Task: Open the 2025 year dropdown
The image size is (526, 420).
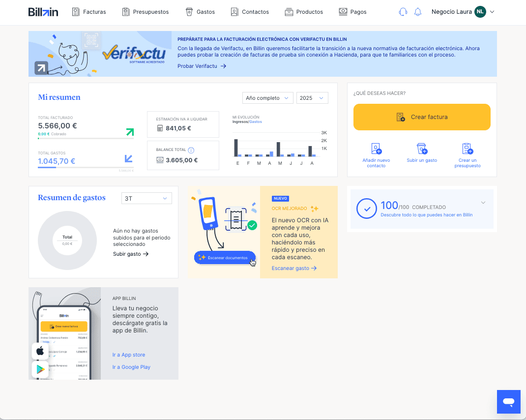Action: click(312, 98)
